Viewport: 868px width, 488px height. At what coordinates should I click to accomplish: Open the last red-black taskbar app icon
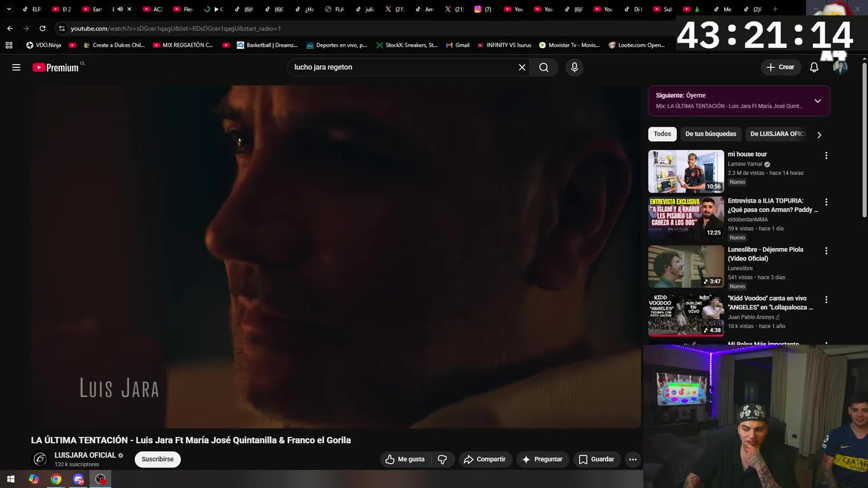coord(100,479)
